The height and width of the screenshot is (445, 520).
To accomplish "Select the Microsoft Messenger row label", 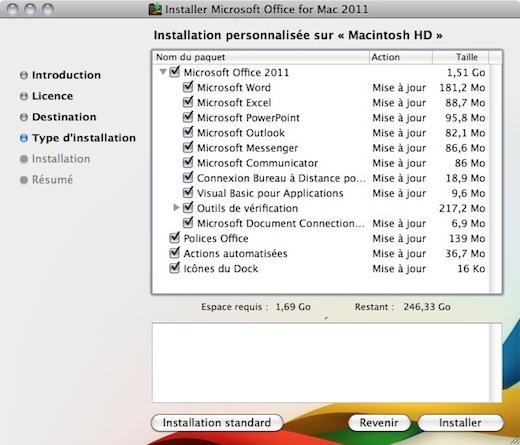I will pos(247,148).
